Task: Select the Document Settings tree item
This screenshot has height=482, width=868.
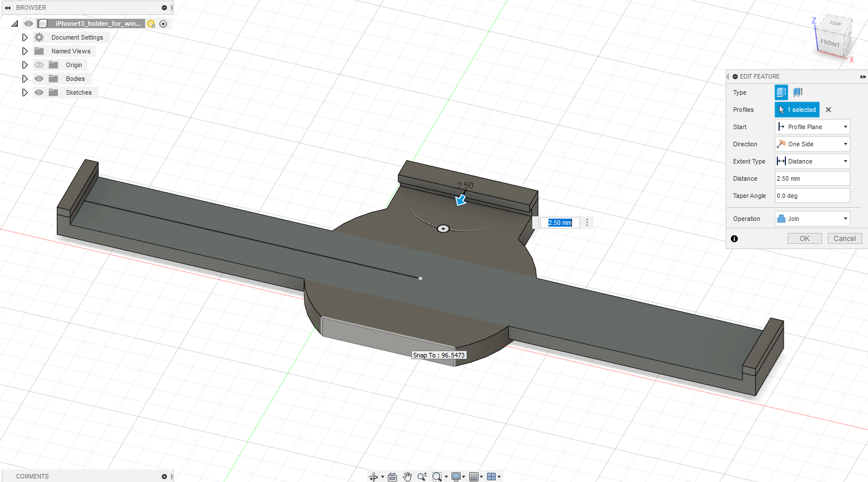Action: click(x=77, y=37)
